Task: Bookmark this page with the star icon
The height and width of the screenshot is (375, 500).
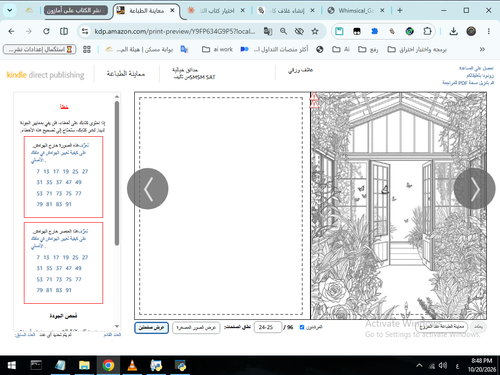Action: pos(315,31)
